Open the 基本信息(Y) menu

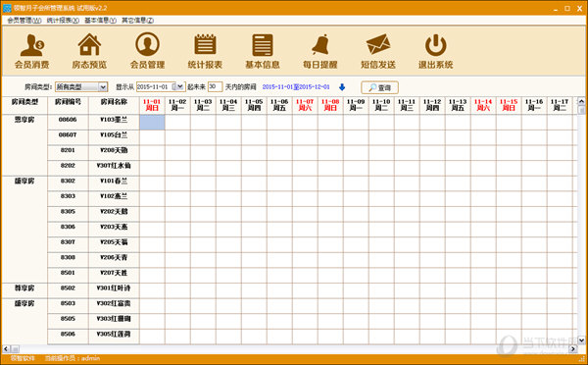100,21
